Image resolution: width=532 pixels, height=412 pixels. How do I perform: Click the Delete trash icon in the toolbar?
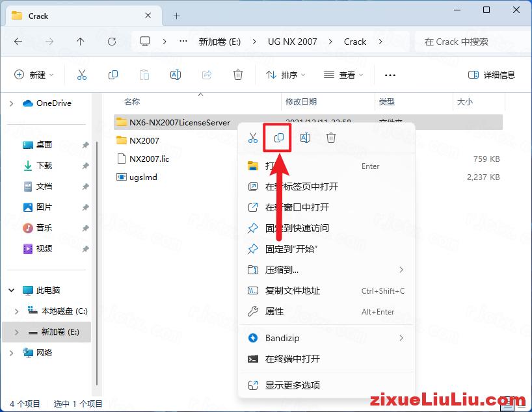pos(238,75)
